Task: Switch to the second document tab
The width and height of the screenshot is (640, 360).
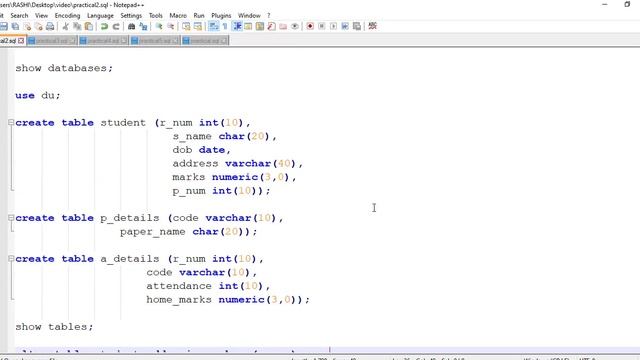Action: (x=52, y=41)
